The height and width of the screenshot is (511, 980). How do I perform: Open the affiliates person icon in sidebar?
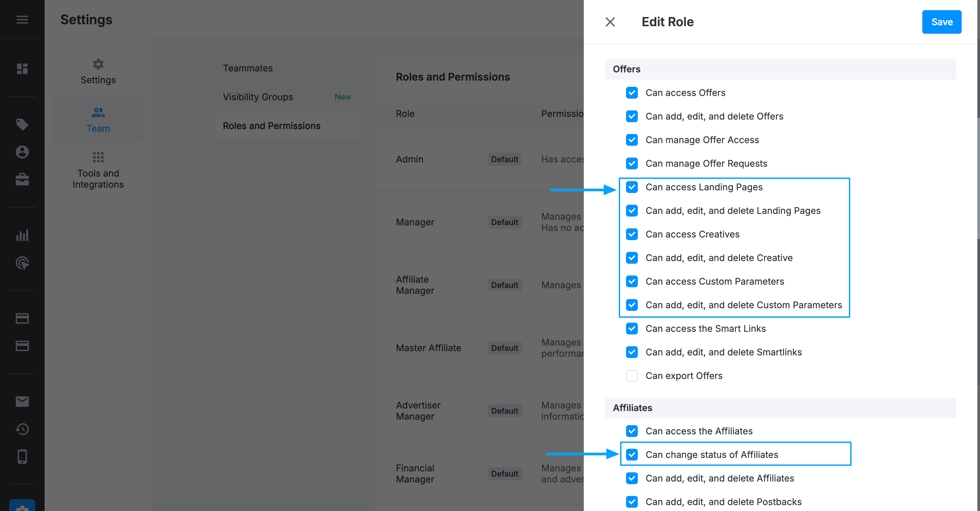pos(22,152)
